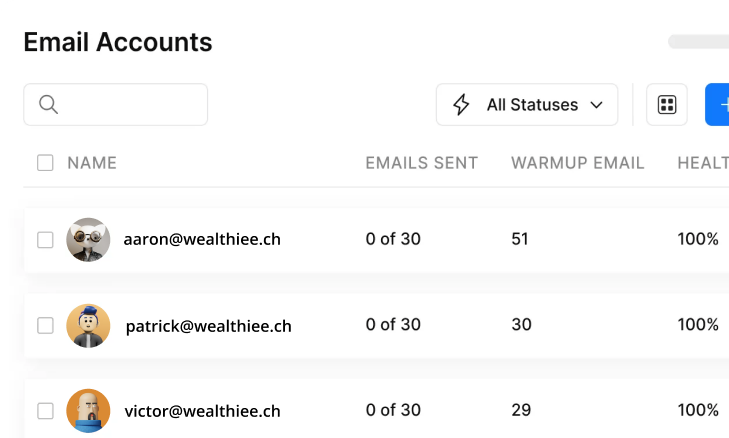Tick the checkbox for victor@wealthiee.ch
Viewport: 729px width, 438px height.
point(45,411)
